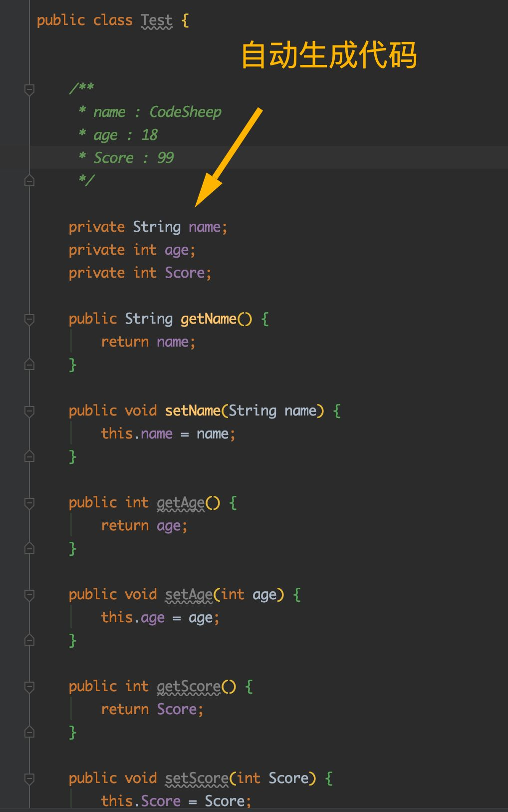Click the 'public class' keywords
This screenshot has width=508, height=812.
(x=85, y=20)
